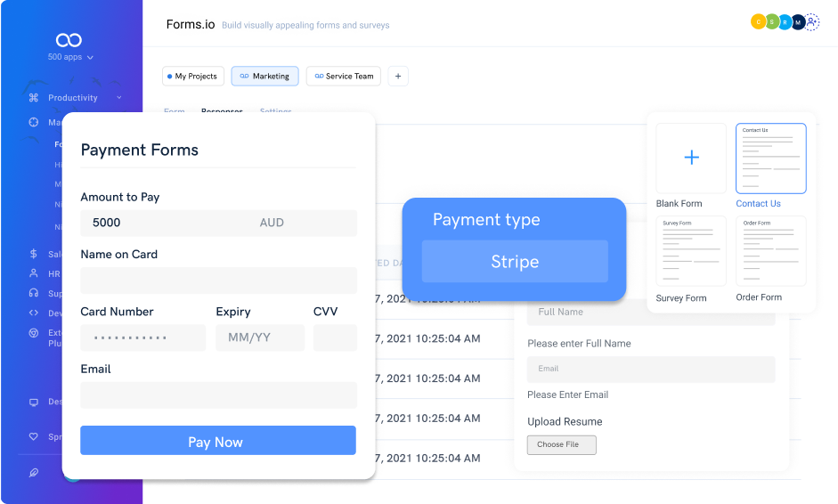This screenshot has height=504, width=838.
Task: Select the My Projects tab
Action: (x=191, y=77)
